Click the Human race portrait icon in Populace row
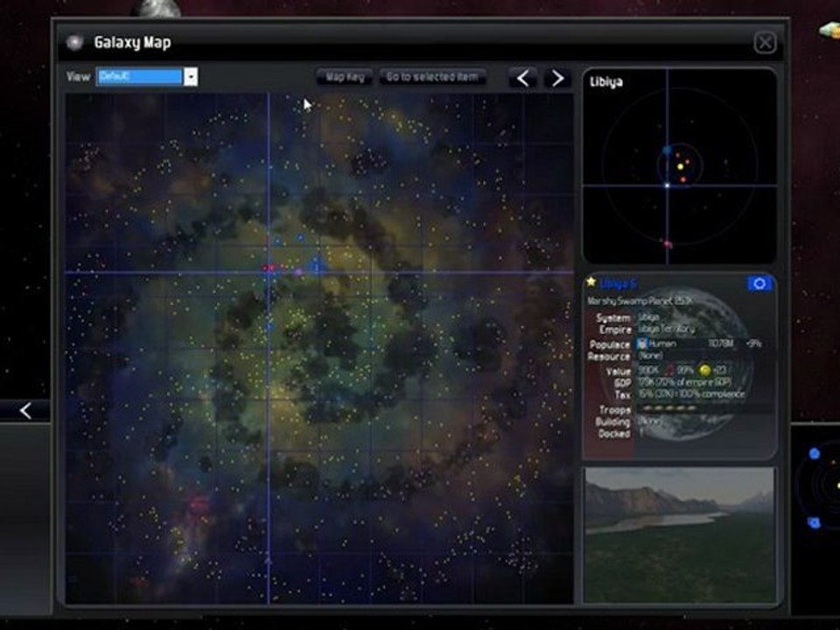 pos(641,343)
